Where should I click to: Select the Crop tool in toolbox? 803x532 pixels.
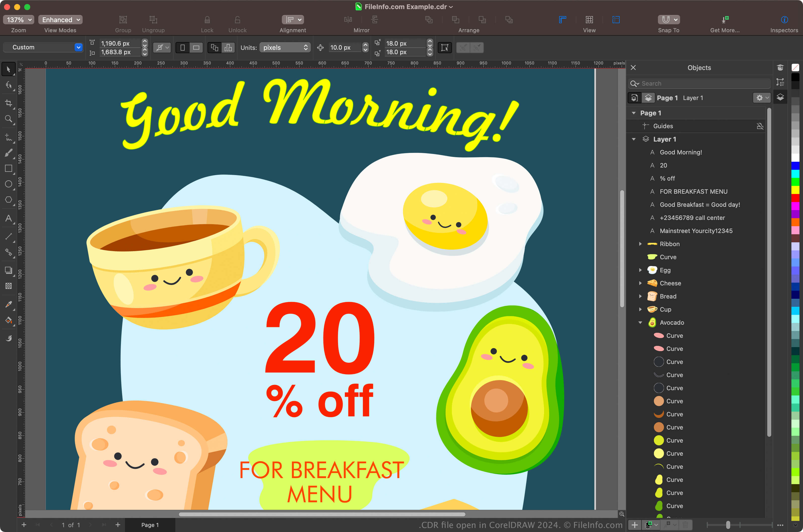click(9, 103)
